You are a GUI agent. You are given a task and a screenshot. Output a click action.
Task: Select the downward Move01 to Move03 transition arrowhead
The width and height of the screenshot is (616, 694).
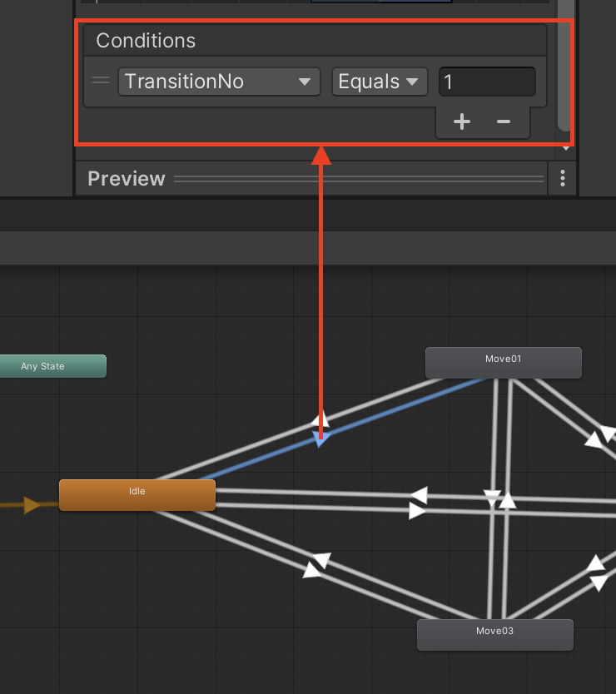pyautogui.click(x=492, y=498)
